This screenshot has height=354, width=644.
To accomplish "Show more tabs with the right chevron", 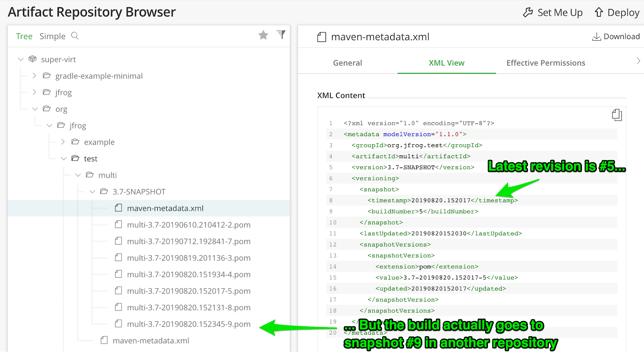I will click(638, 61).
